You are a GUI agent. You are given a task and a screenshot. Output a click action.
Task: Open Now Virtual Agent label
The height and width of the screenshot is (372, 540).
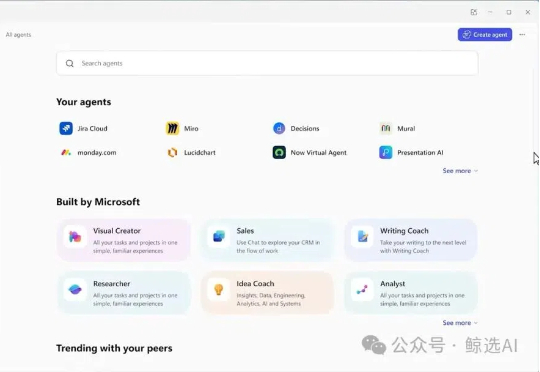pos(319,153)
